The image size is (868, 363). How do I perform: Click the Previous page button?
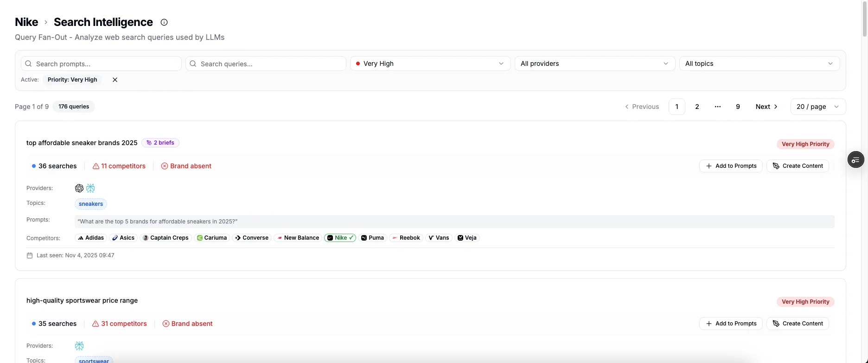click(642, 107)
